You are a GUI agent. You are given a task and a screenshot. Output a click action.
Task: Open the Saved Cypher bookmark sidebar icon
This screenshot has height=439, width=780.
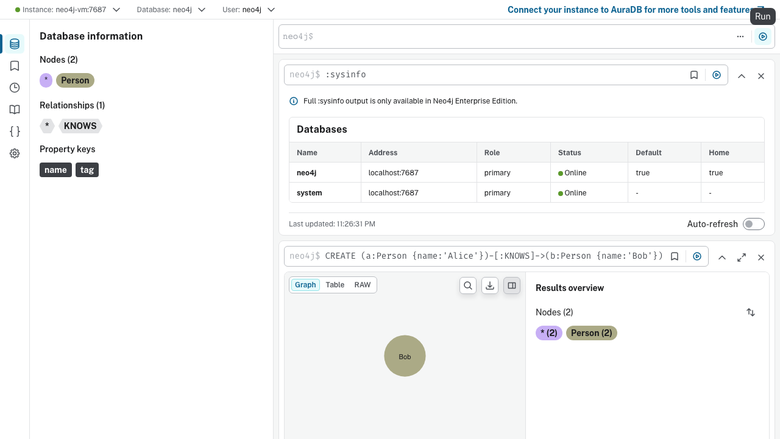[x=14, y=66]
